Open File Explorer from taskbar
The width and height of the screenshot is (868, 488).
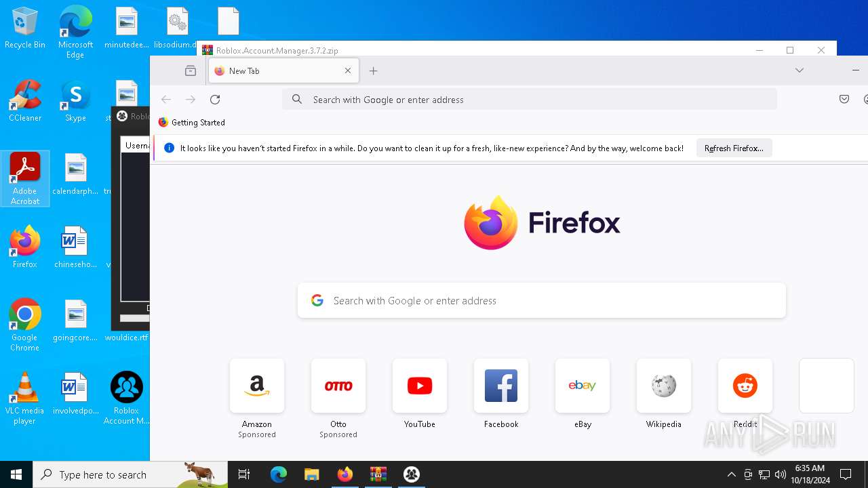pyautogui.click(x=311, y=474)
